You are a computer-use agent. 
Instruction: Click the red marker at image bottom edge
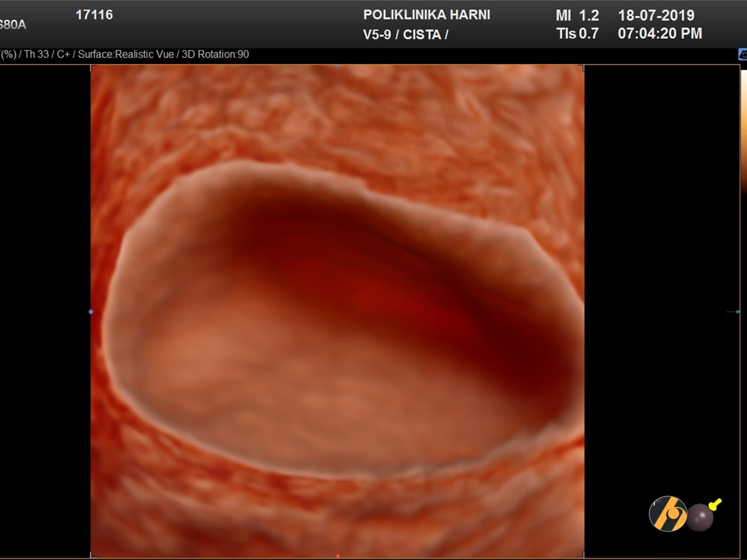pyautogui.click(x=337, y=556)
